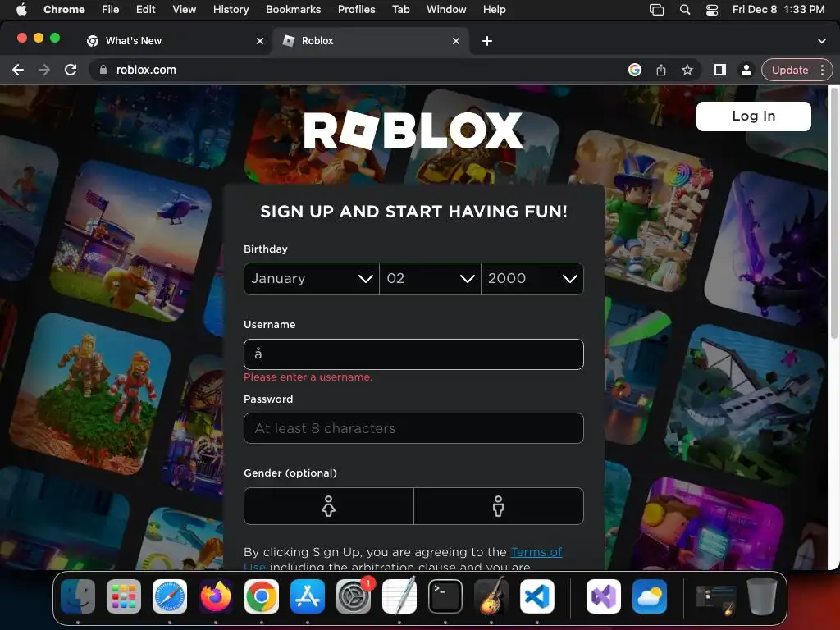840x630 pixels.
Task: Open System Settings from the Dock
Action: point(354,596)
